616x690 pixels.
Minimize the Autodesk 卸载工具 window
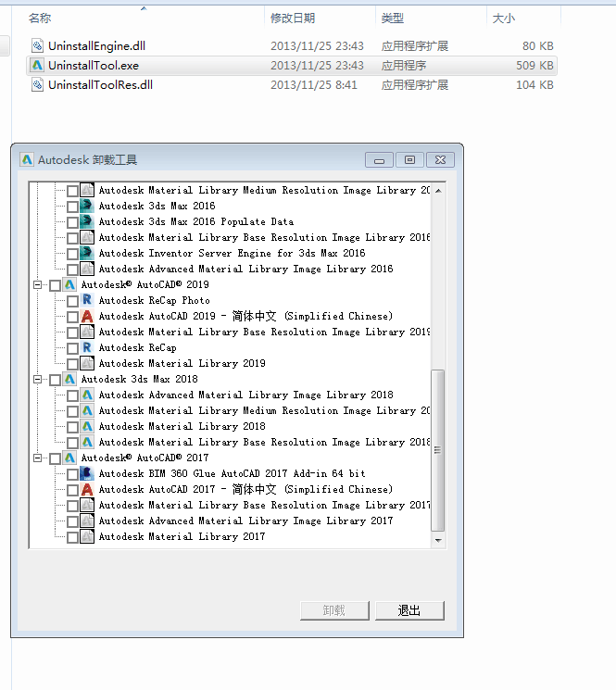point(379,160)
